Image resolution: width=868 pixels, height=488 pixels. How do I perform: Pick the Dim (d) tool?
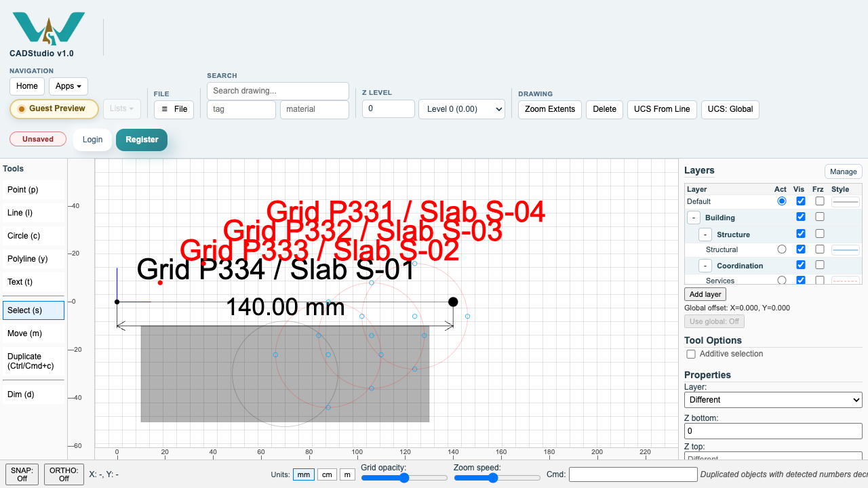point(33,394)
